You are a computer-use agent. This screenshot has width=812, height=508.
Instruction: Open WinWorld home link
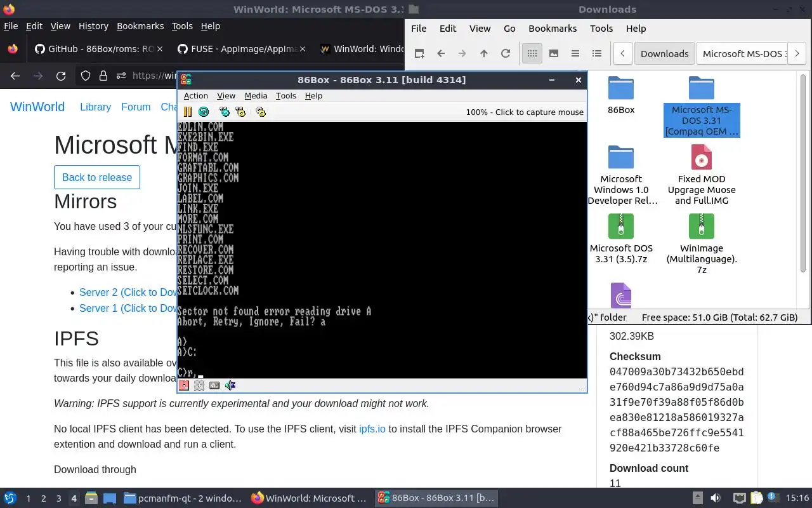coord(37,107)
